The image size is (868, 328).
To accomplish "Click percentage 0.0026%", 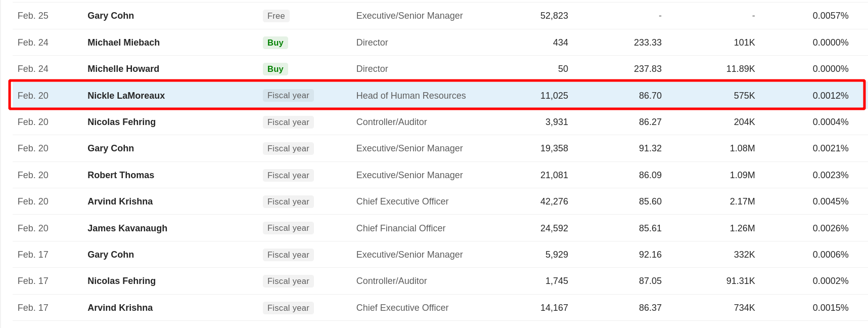I will click(831, 228).
